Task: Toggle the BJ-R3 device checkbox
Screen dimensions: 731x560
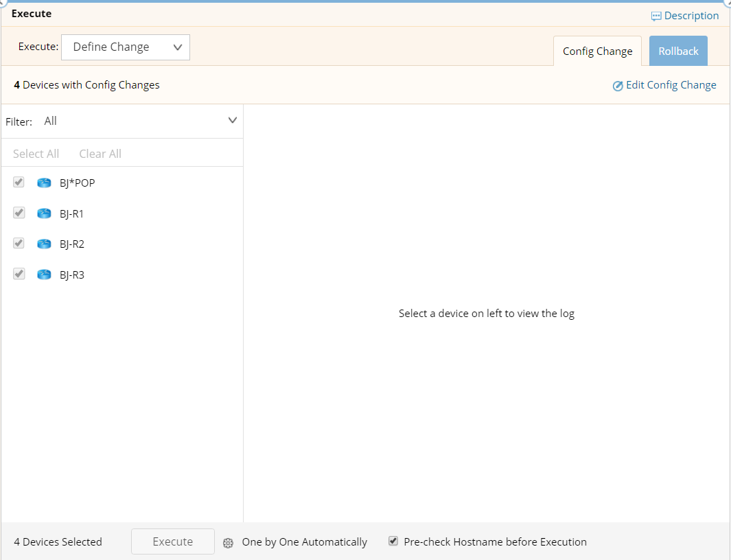Action: click(19, 275)
